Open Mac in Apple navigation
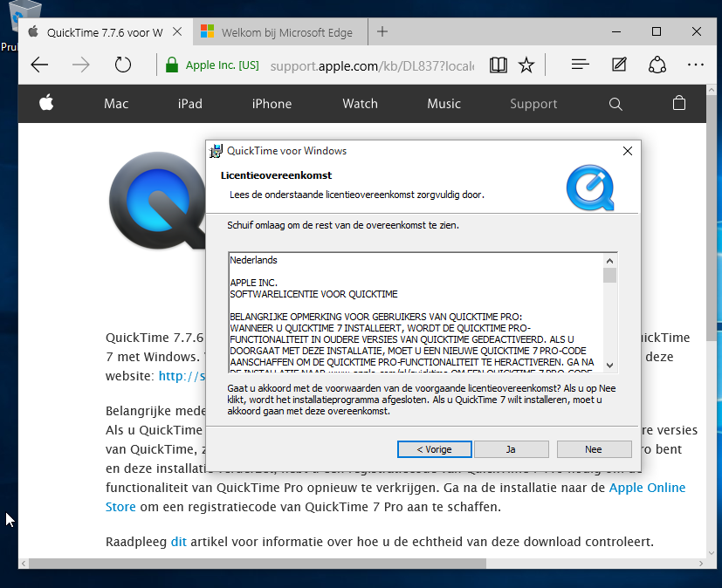 116,104
